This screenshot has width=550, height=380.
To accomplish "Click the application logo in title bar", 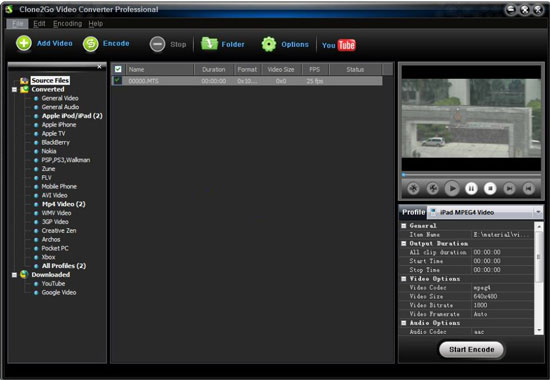I will coord(9,9).
